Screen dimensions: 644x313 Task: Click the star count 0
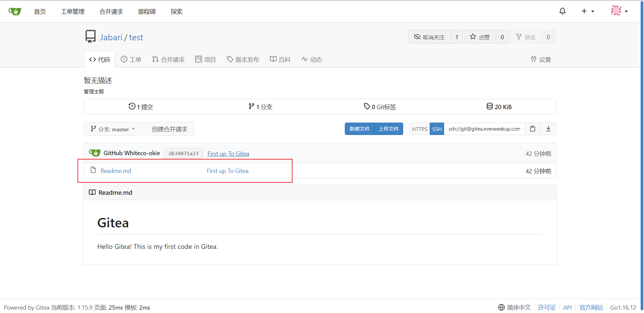click(502, 37)
